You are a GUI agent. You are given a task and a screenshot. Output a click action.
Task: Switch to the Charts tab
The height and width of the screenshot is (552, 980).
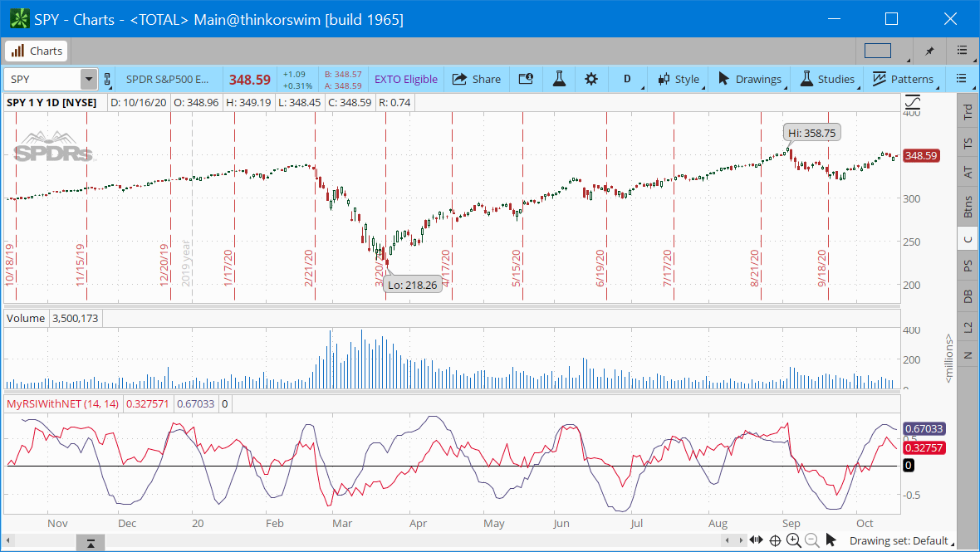(37, 51)
